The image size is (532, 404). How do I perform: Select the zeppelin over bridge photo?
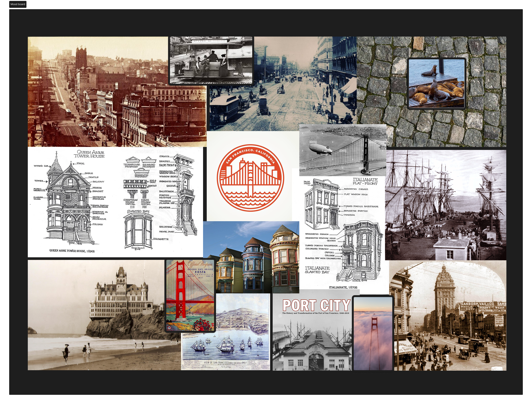tap(342, 150)
